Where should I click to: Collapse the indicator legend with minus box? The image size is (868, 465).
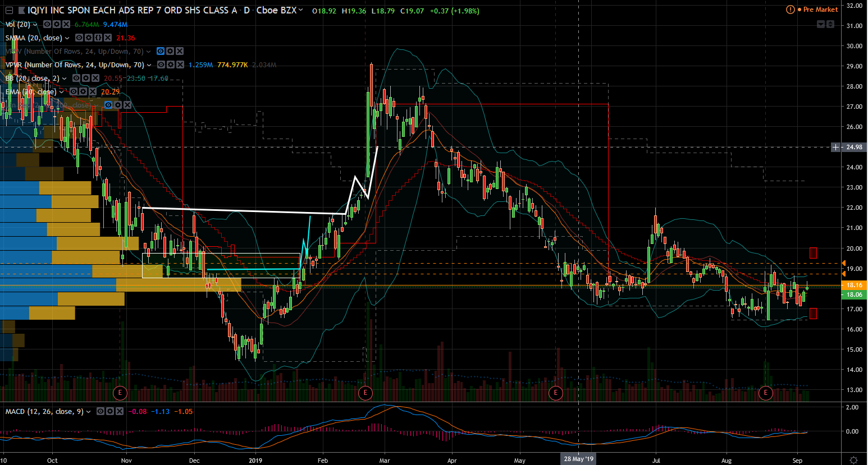point(9,11)
